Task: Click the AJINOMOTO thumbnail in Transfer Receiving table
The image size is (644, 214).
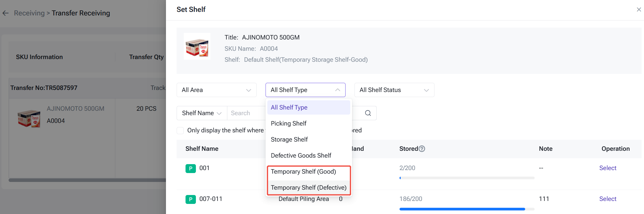Action: (x=29, y=118)
